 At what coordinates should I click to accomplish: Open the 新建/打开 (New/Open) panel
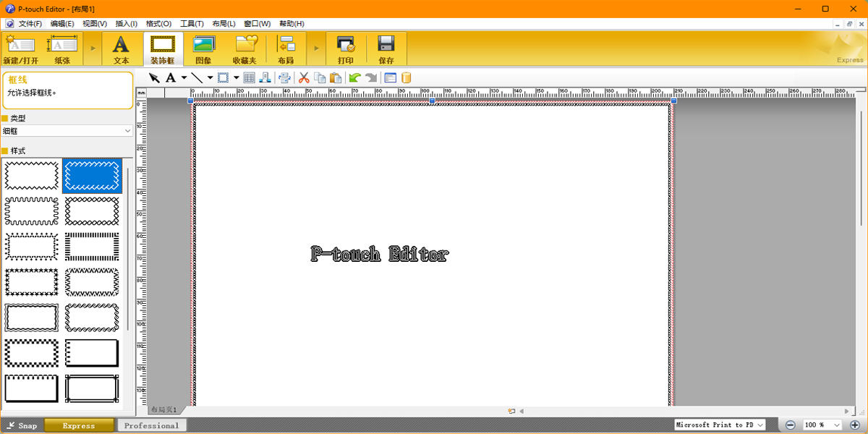pos(21,48)
